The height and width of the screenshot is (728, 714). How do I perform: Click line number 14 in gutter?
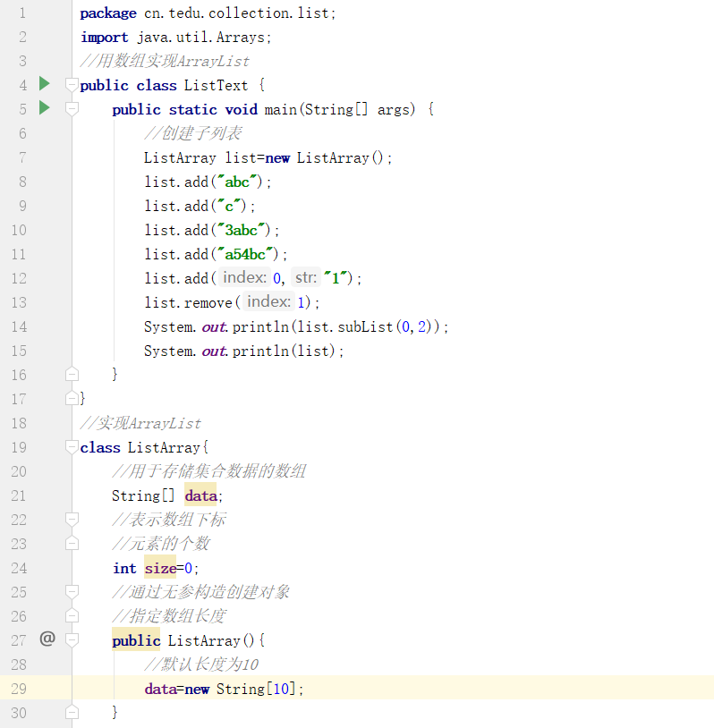[x=19, y=326]
